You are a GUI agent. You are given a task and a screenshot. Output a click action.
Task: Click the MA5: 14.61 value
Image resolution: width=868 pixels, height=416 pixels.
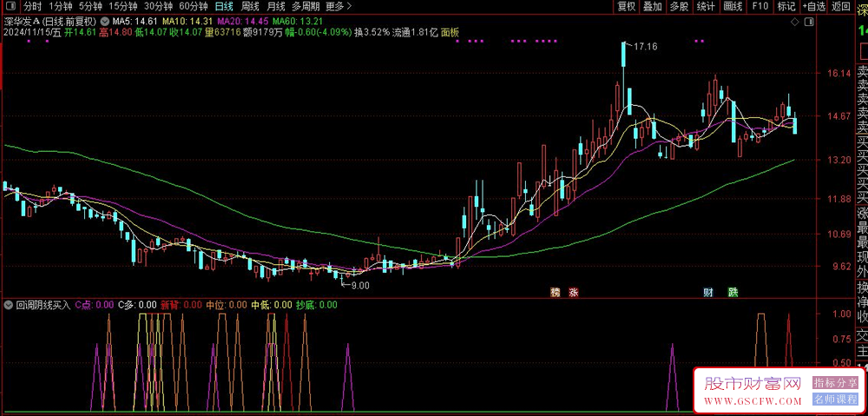tap(135, 21)
